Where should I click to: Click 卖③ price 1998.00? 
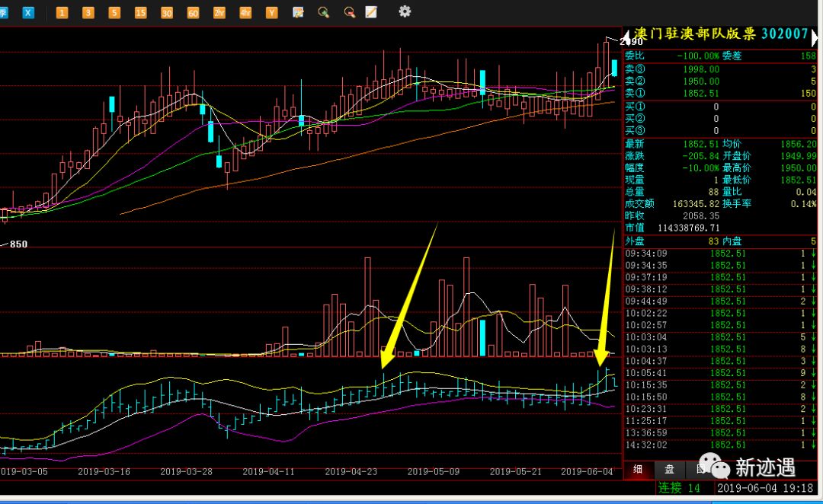point(701,69)
